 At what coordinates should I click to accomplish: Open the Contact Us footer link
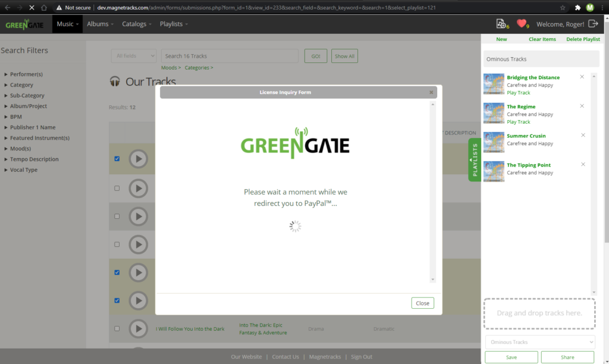coord(285,357)
